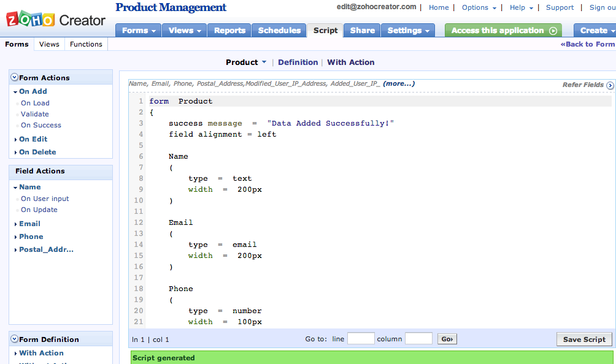
Task: Open the Options menu at top
Action: [479, 7]
